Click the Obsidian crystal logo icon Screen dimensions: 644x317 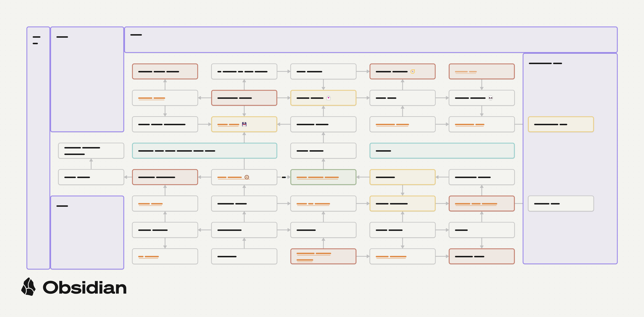click(x=28, y=287)
